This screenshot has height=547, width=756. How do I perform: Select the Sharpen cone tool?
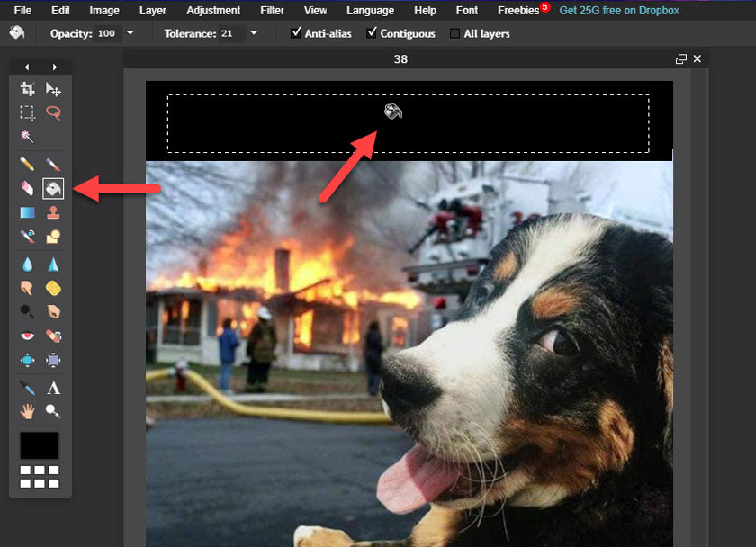[x=53, y=265]
